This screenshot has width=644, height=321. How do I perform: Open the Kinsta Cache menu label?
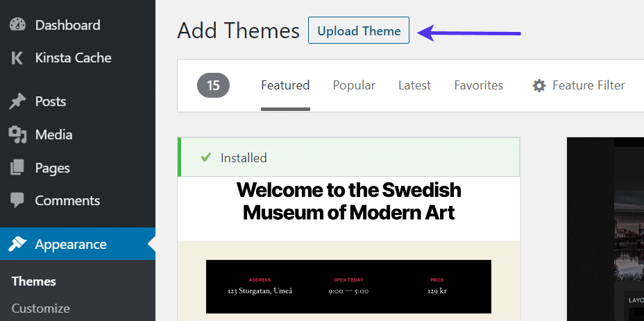(73, 58)
